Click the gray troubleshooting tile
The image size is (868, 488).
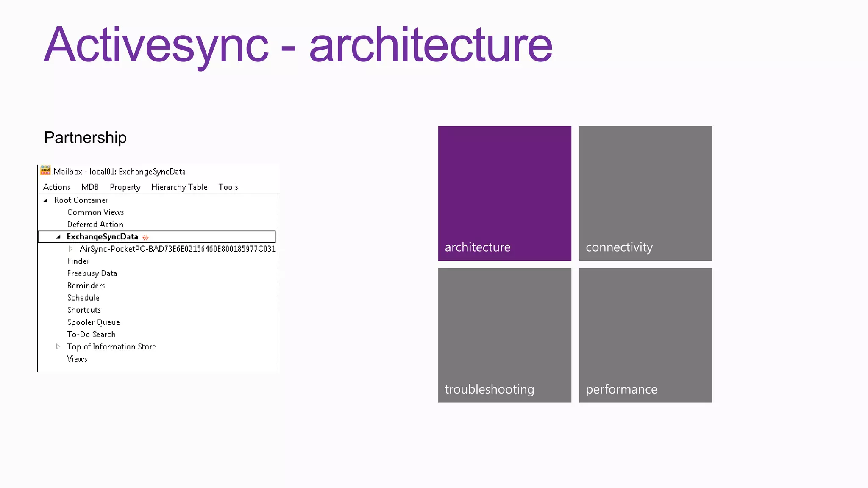504,335
